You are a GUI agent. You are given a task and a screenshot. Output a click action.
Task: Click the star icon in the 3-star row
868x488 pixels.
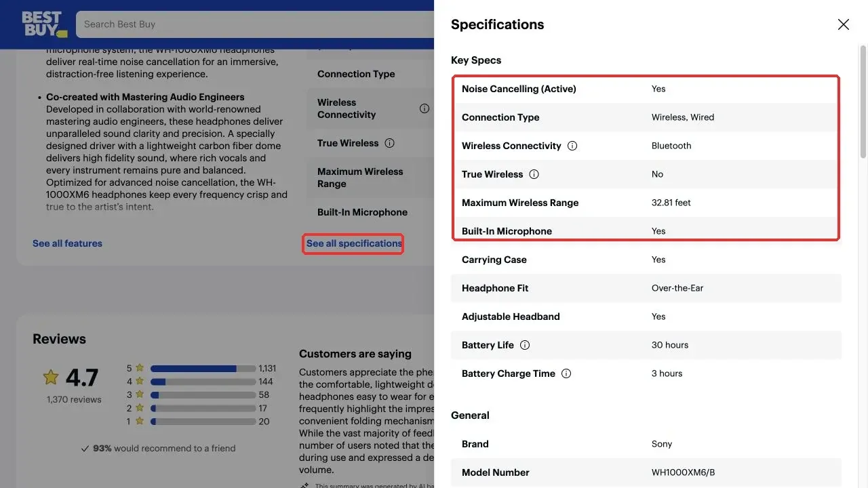click(140, 395)
